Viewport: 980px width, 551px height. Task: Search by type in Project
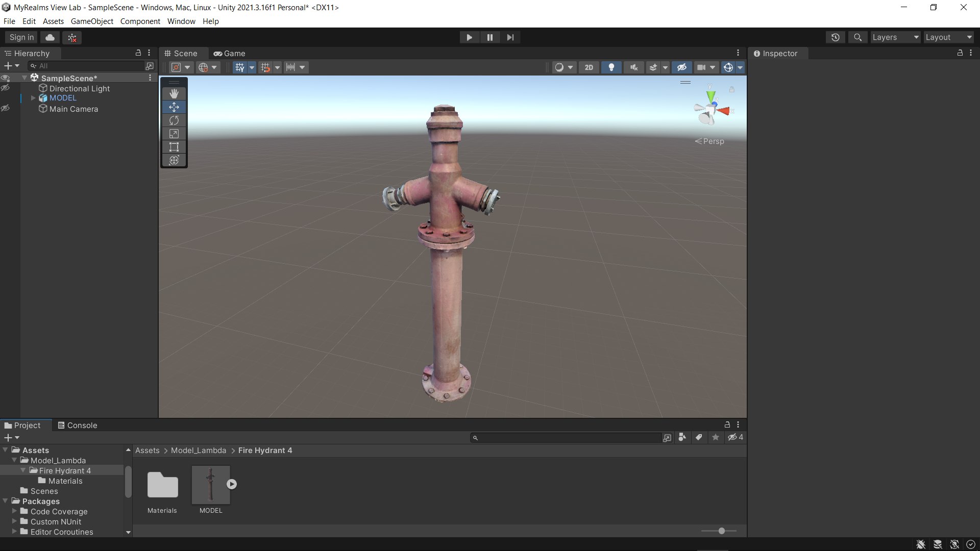(682, 437)
